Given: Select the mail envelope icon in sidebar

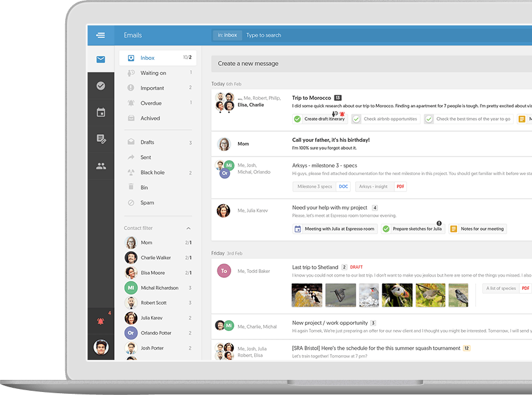Looking at the screenshot, I should click(x=101, y=59).
